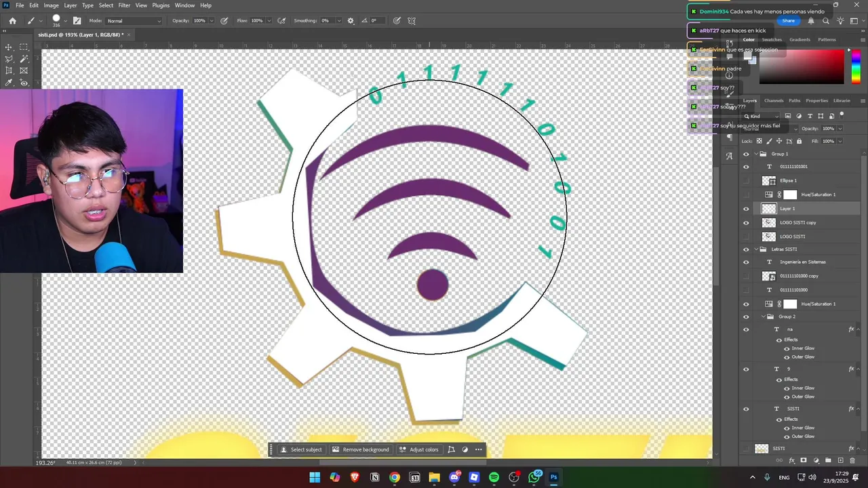This screenshot has width=868, height=488.
Task: Collapse the Group 1 folder
Action: pyautogui.click(x=755, y=154)
